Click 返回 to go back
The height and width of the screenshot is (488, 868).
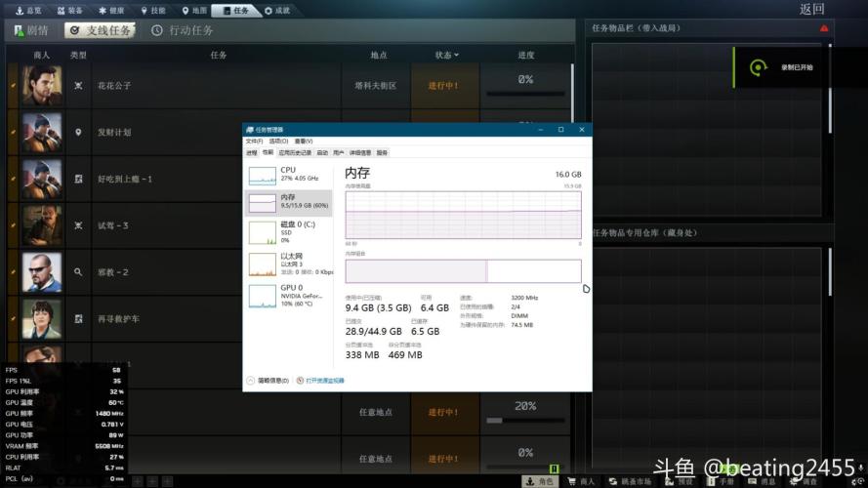(811, 9)
